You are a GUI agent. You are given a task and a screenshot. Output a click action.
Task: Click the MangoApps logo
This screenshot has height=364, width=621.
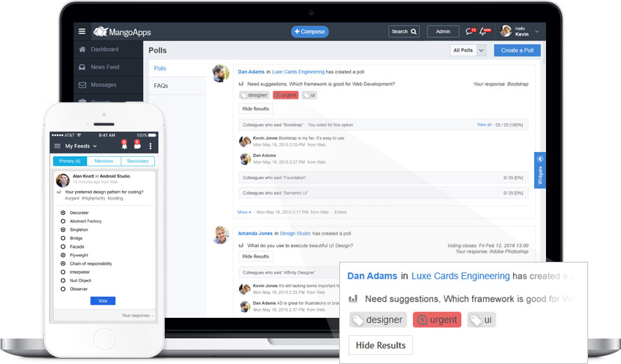(x=122, y=31)
